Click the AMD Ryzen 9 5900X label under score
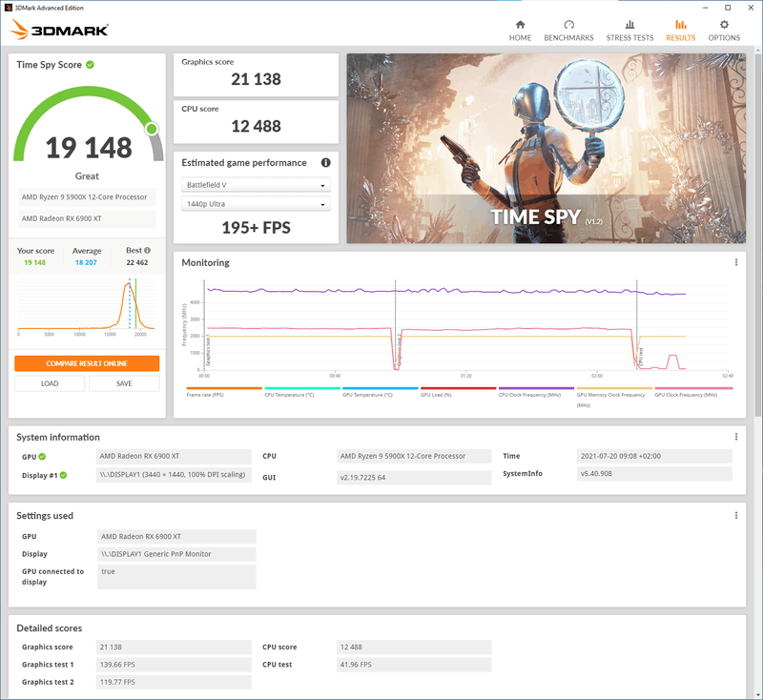 click(87, 197)
